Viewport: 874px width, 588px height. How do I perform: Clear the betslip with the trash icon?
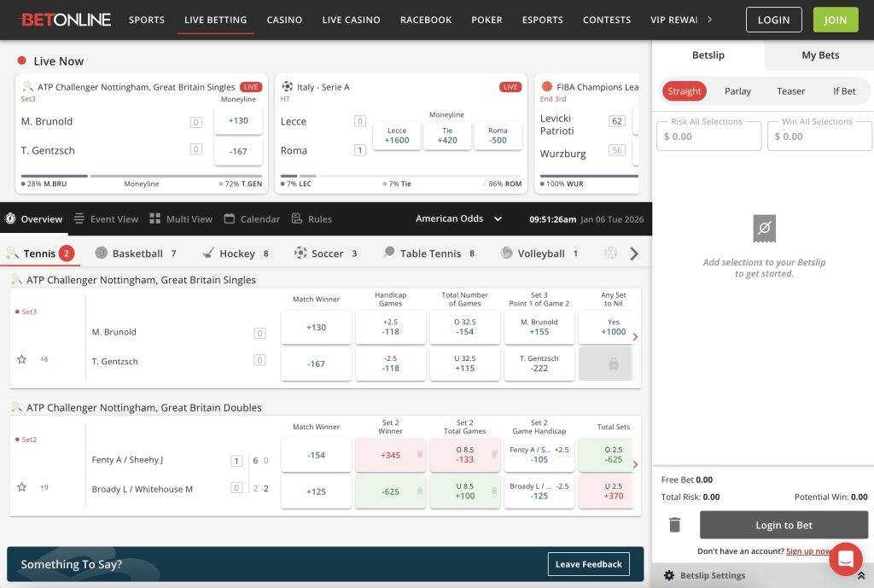click(674, 524)
